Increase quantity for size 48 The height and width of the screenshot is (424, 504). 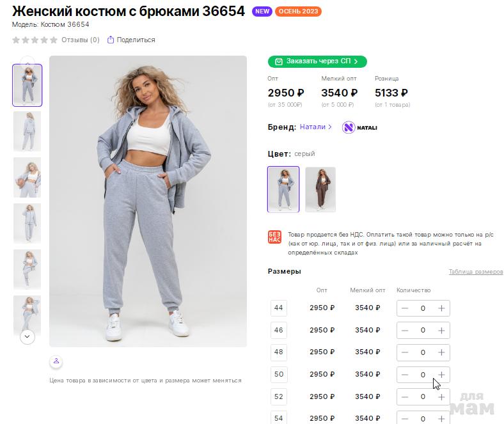(x=441, y=352)
